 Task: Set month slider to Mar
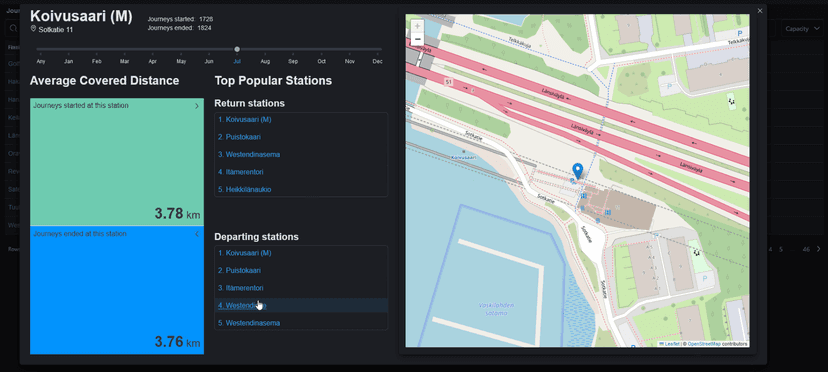click(x=125, y=61)
